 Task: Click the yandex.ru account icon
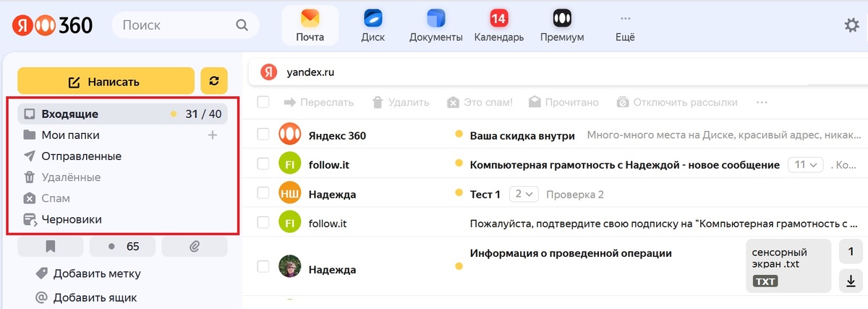tap(269, 72)
